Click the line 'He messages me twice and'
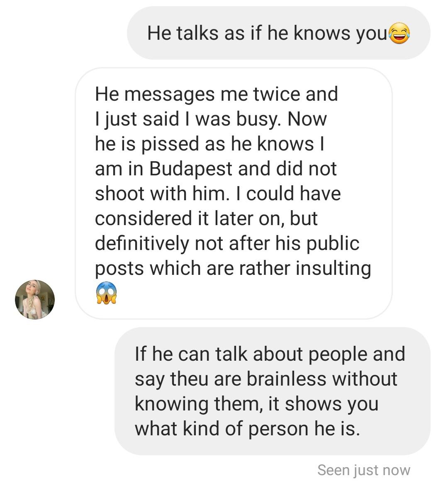Screen dimensions: 448x483 (217, 94)
